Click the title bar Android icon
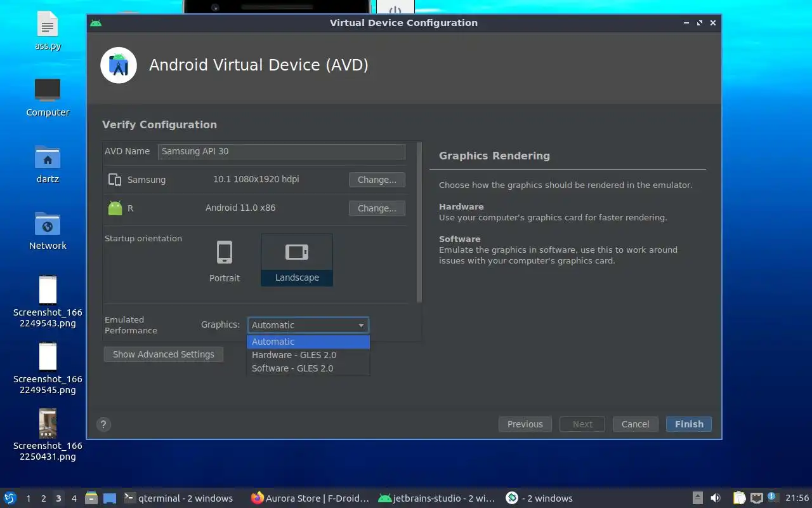This screenshot has height=508, width=812. (96, 23)
